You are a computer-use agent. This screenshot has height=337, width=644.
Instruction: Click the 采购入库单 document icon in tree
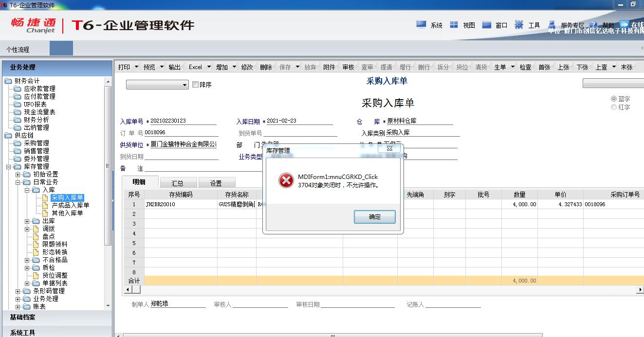(45, 197)
